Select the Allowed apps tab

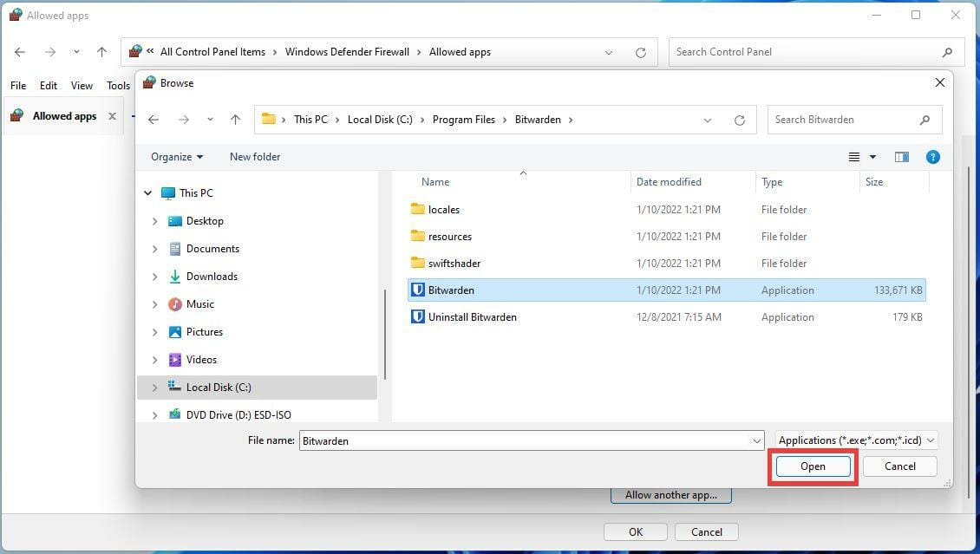(63, 116)
